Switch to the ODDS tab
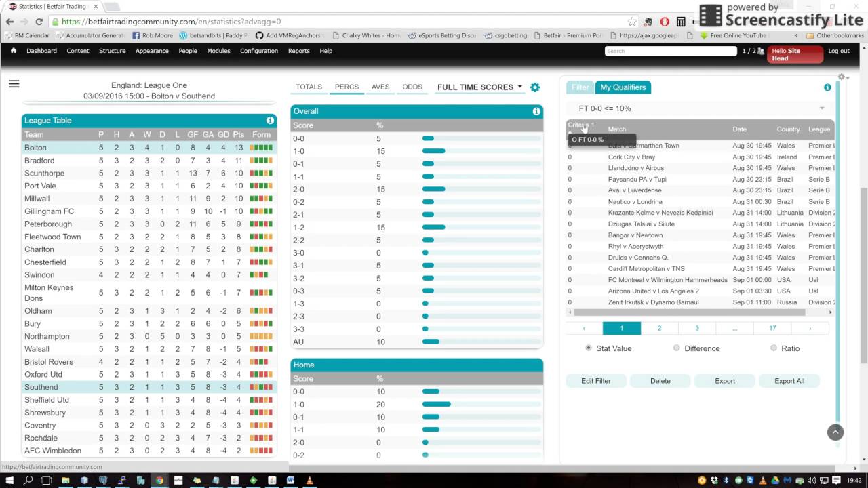868x488 pixels. (x=412, y=87)
